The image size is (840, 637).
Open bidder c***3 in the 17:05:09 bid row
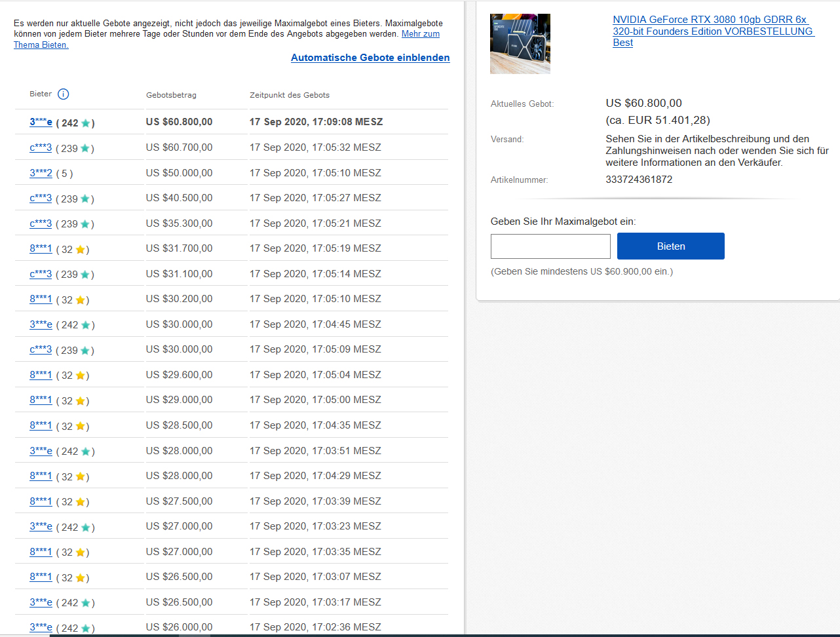(x=41, y=349)
